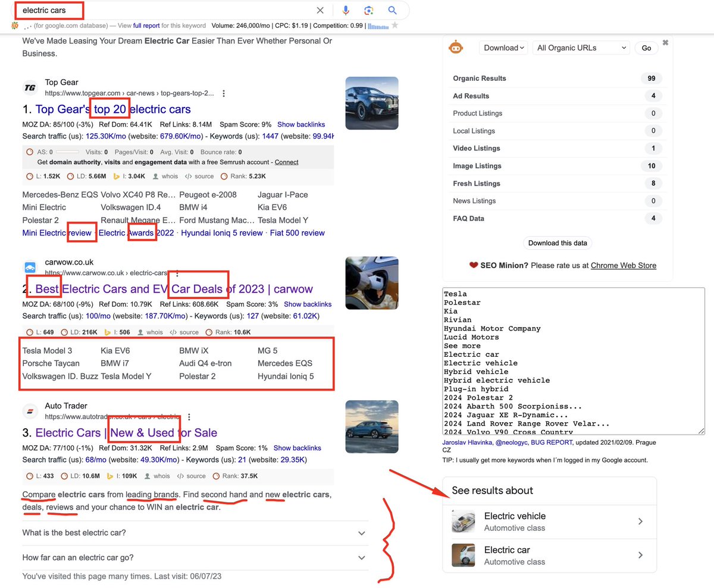Click the whois icon for Top Gear result
The width and height of the screenshot is (714, 588).
click(165, 176)
